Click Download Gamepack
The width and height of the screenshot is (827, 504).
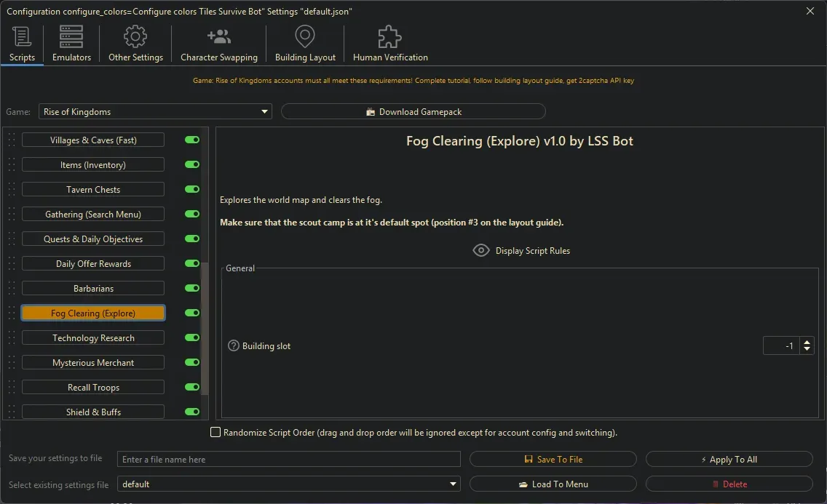(413, 111)
